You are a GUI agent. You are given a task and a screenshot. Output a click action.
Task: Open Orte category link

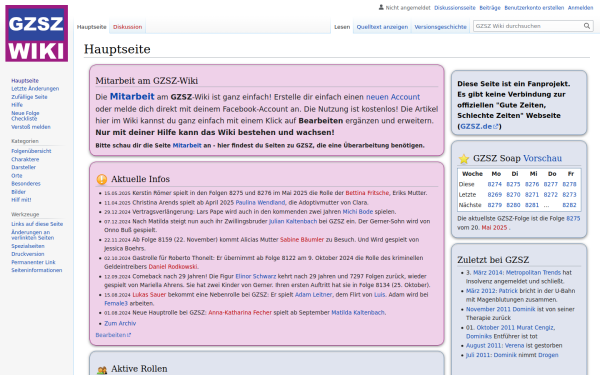point(17,176)
